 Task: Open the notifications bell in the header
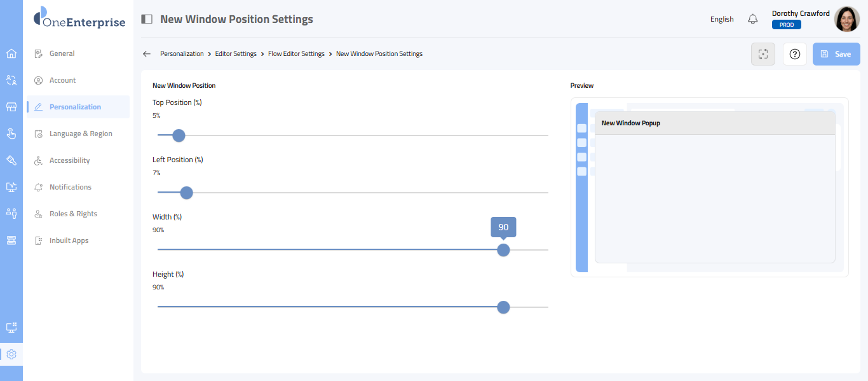click(x=753, y=19)
